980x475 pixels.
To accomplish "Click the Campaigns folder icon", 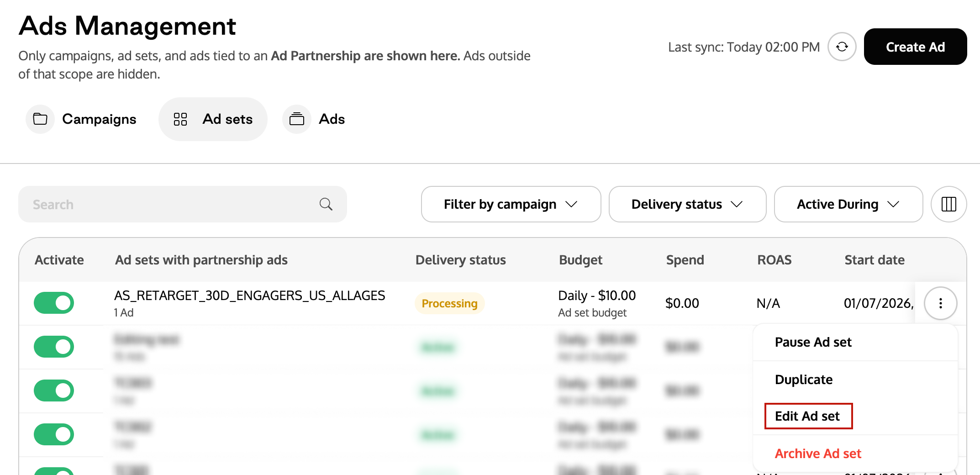I will pyautogui.click(x=40, y=119).
